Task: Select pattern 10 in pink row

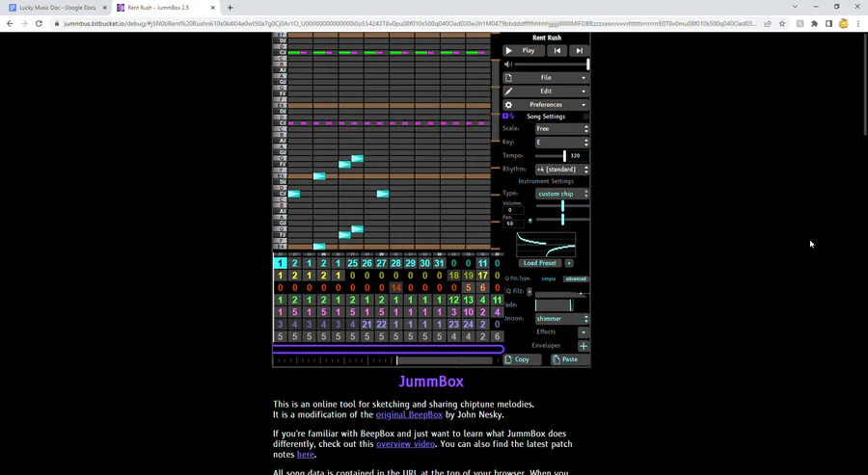Action: (x=469, y=312)
